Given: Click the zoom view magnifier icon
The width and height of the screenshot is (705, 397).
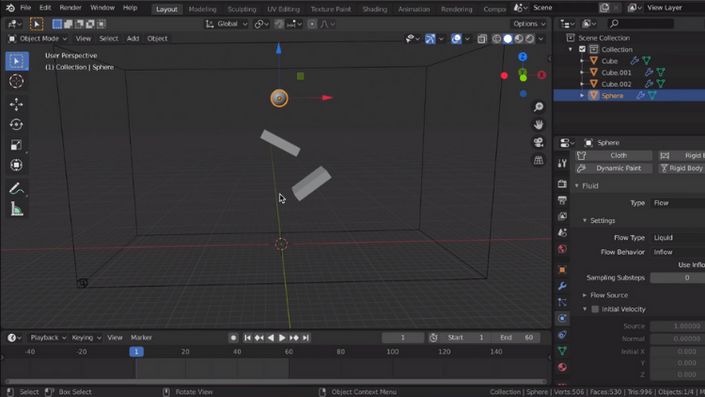Looking at the screenshot, I should click(x=538, y=107).
